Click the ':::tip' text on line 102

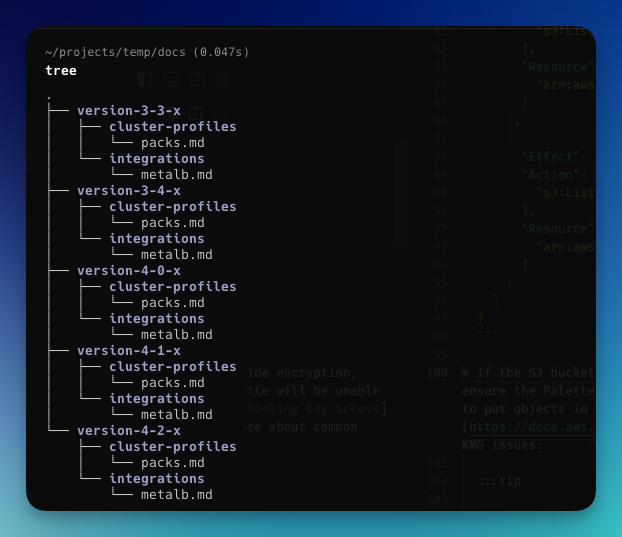500,481
